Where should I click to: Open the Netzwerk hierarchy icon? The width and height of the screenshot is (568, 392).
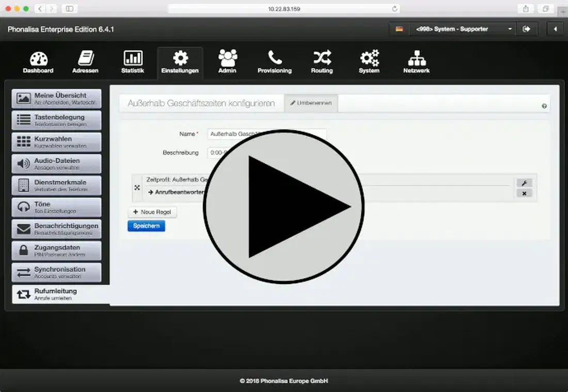(x=417, y=58)
